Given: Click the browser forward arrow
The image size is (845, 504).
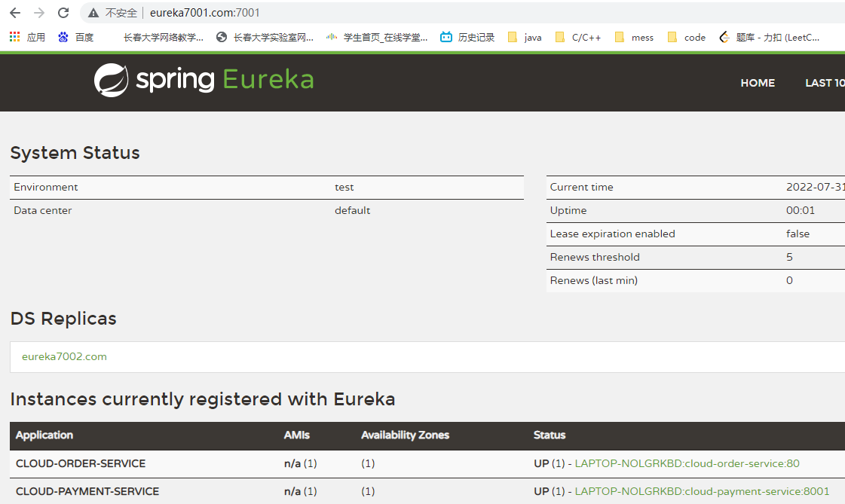Looking at the screenshot, I should tap(38, 12).
